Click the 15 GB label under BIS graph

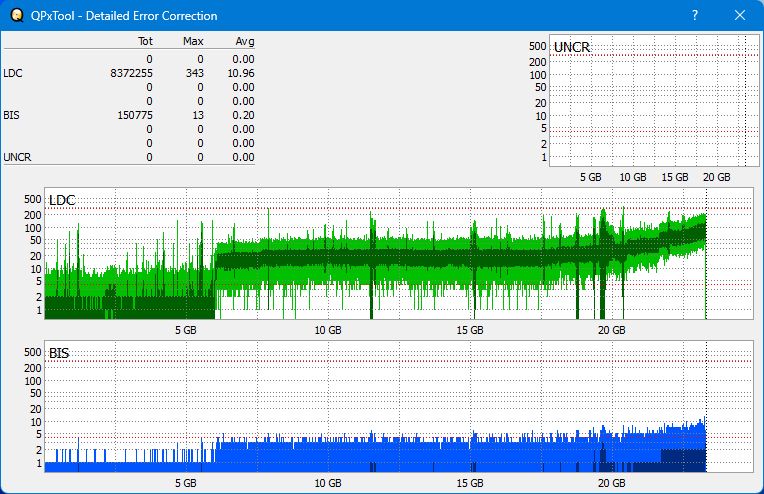[470, 483]
